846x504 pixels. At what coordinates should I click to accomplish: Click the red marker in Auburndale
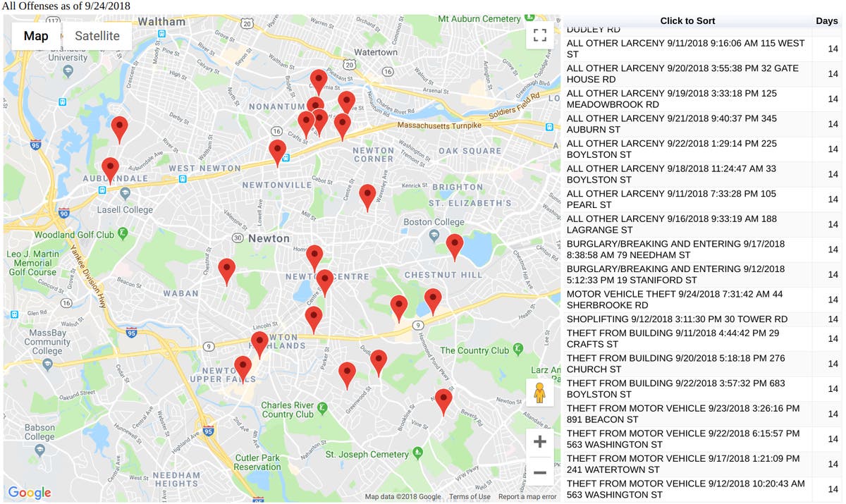point(110,170)
